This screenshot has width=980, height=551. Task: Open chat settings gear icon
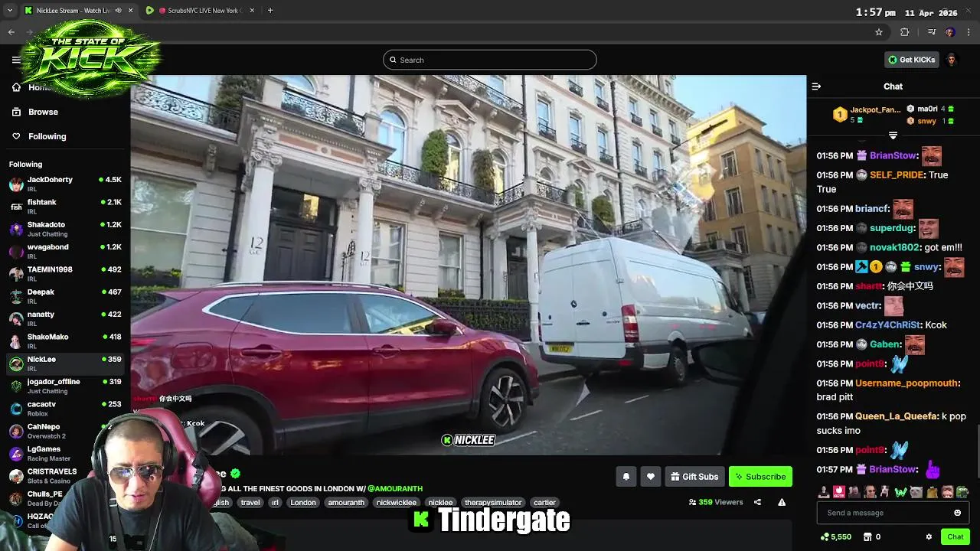pos(929,537)
